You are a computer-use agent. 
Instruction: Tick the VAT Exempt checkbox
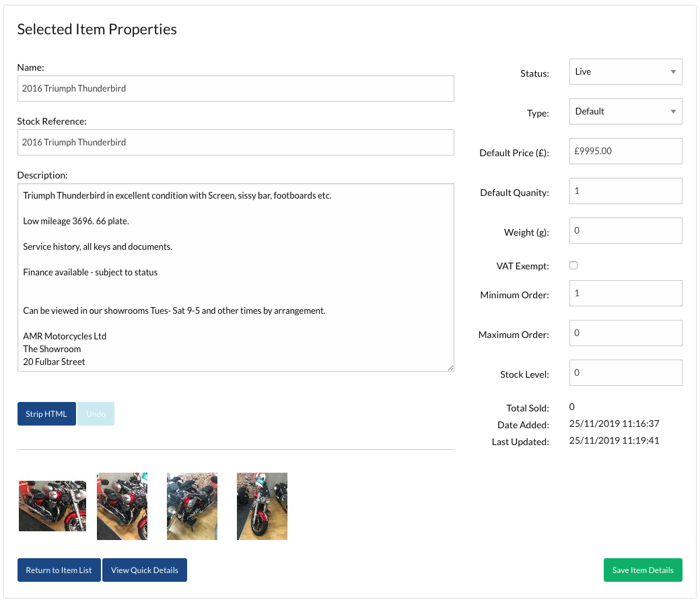(x=573, y=265)
